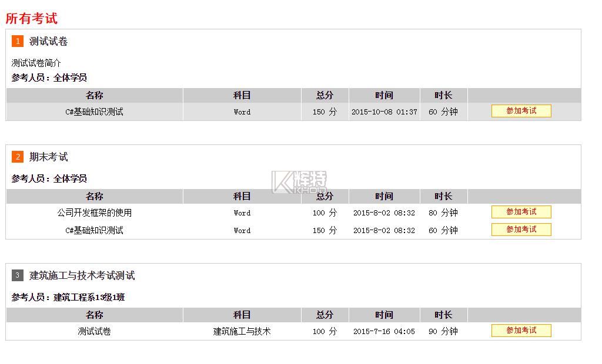The image size is (602, 364).
Task: Click the 150 分 score in the first table
Action: point(325,112)
